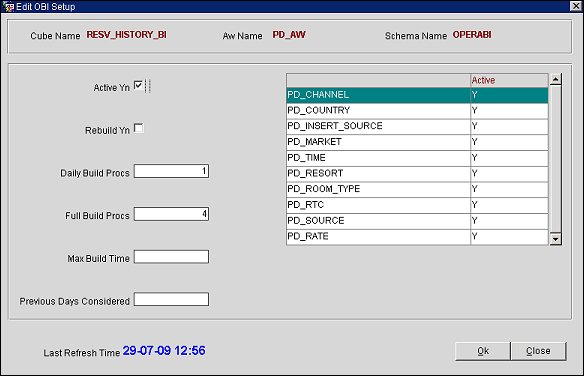Click the scroll up arrow in dimension list
584x376 pixels.
555,79
